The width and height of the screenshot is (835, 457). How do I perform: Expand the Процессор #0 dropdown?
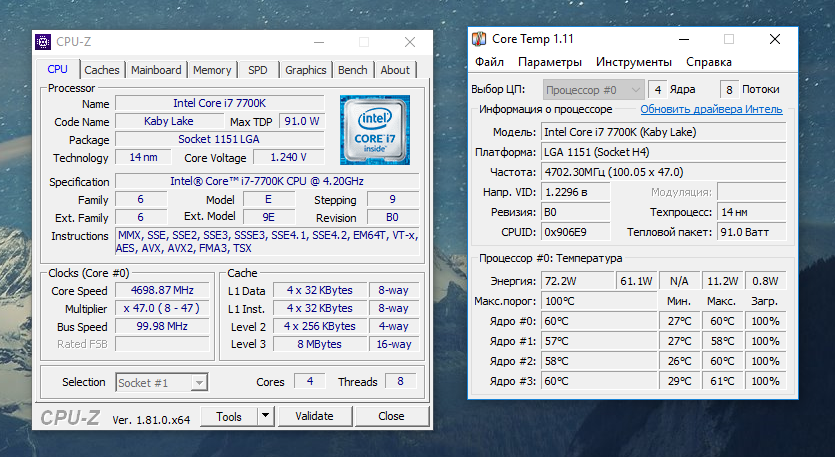click(x=594, y=90)
